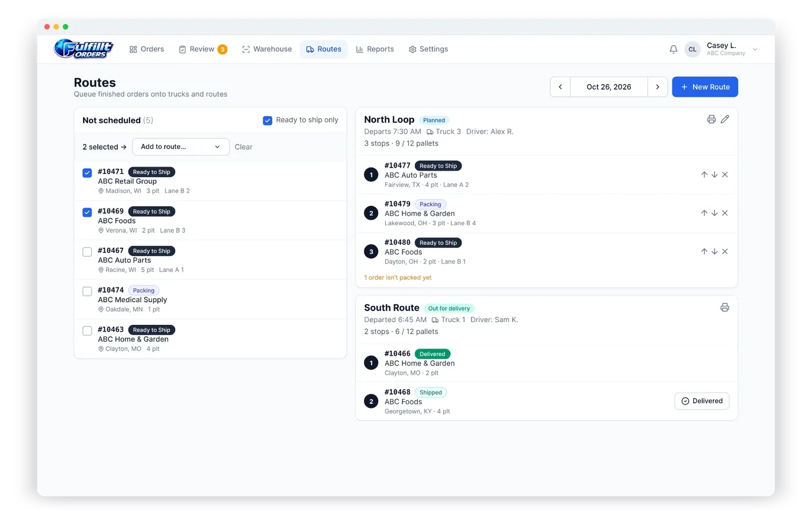
Task: Remove order #10477 from North Loop
Action: (725, 175)
